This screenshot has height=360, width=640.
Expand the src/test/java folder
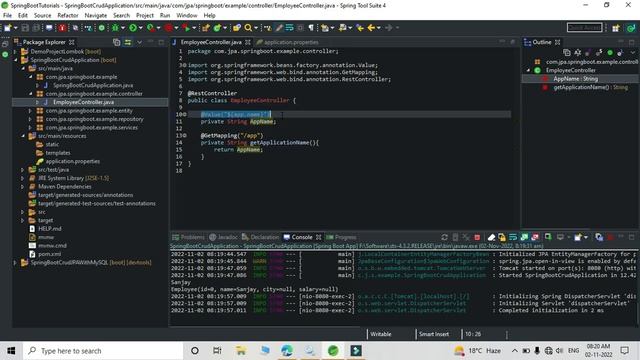pos(23,169)
